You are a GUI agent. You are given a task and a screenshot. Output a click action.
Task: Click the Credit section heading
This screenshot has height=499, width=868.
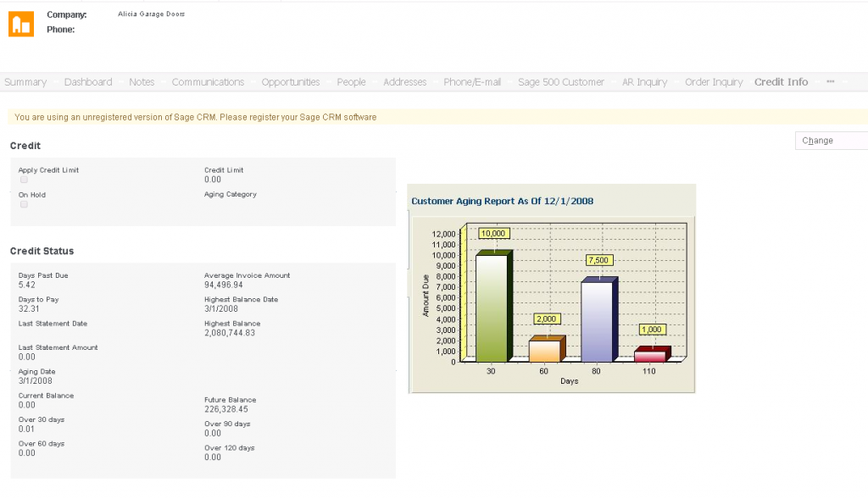click(x=25, y=146)
